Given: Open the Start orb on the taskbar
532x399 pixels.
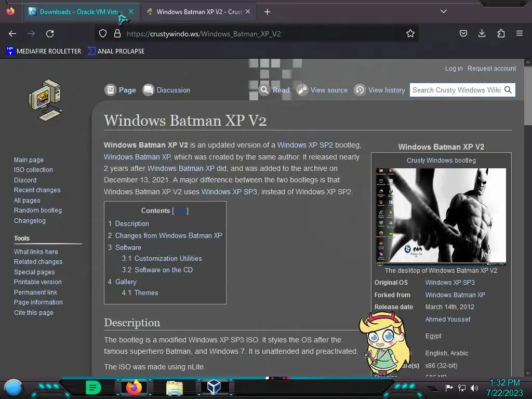Looking at the screenshot, I should 14,388.
